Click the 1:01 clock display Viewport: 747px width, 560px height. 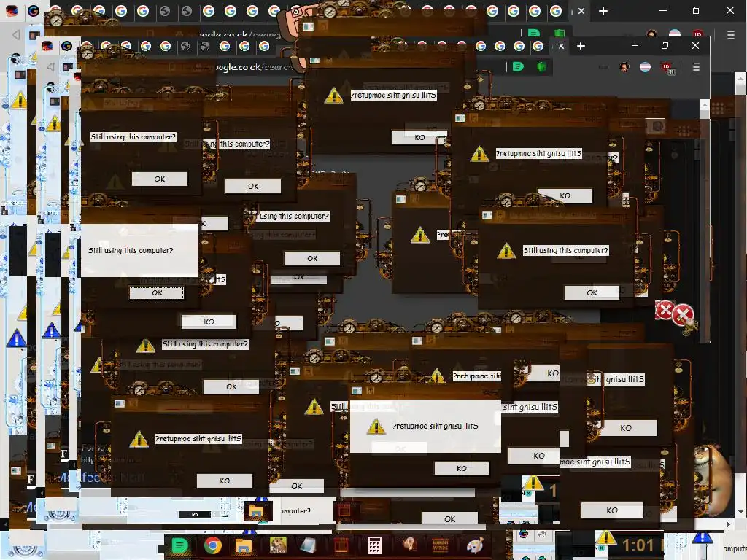pyautogui.click(x=638, y=545)
